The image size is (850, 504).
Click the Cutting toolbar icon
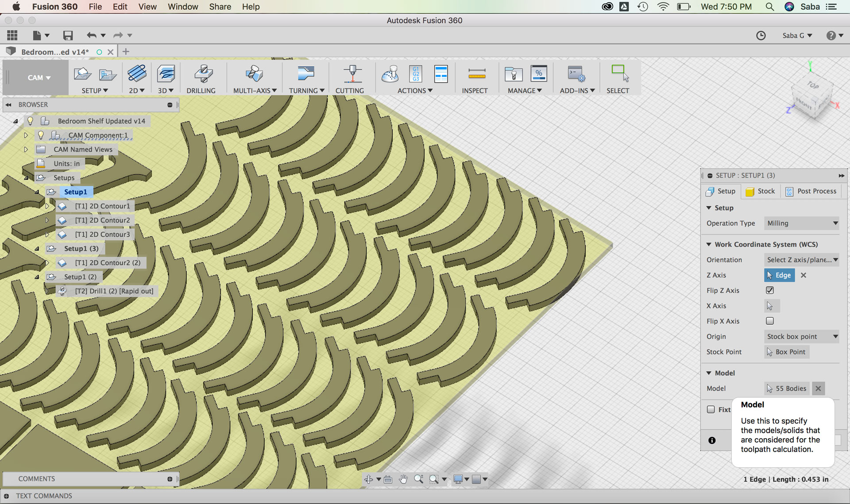pyautogui.click(x=352, y=74)
